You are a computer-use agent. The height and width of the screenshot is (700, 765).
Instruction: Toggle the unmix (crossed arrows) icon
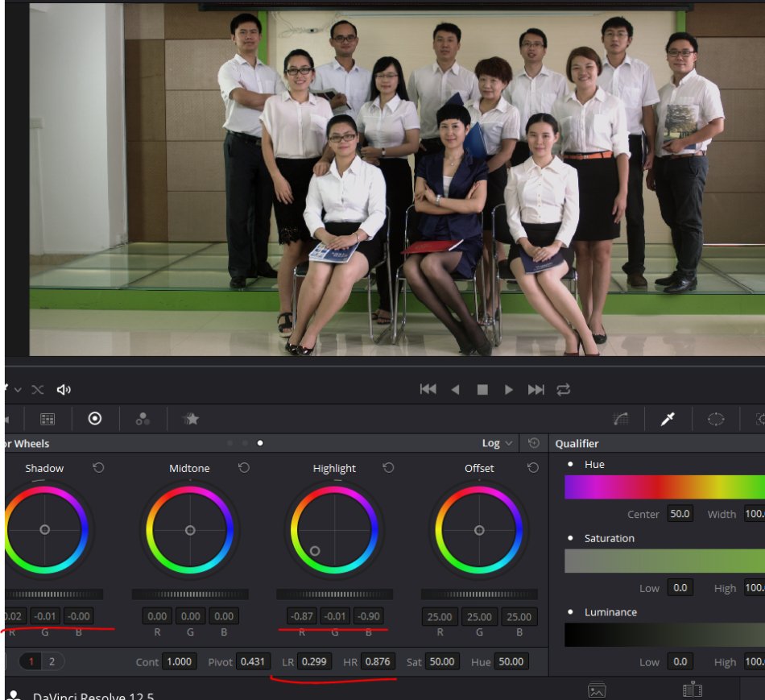(x=38, y=389)
